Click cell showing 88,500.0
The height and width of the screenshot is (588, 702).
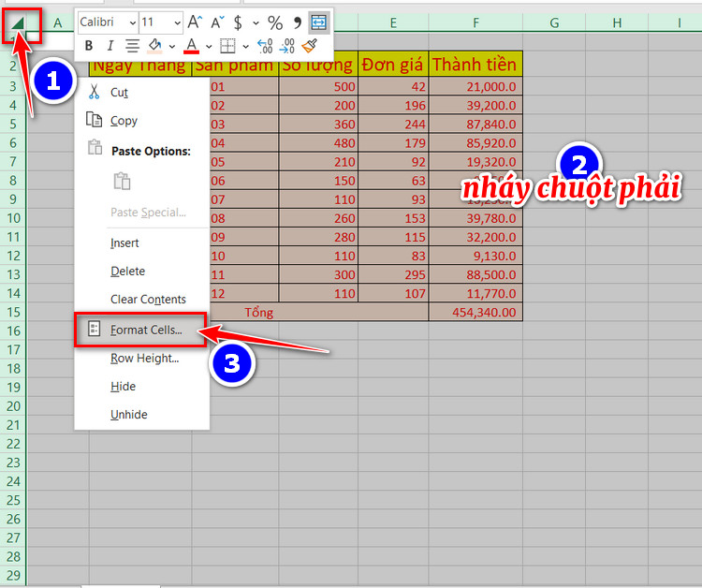click(x=475, y=274)
